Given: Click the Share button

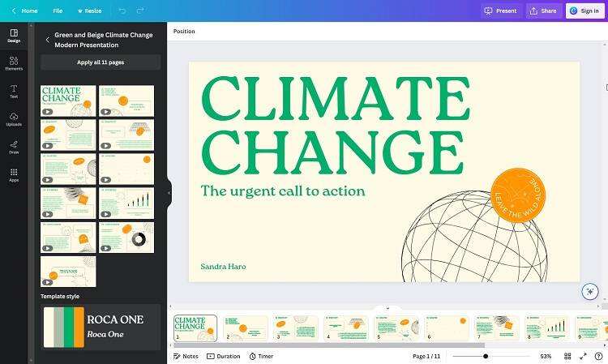Looking at the screenshot, I should 544,11.
